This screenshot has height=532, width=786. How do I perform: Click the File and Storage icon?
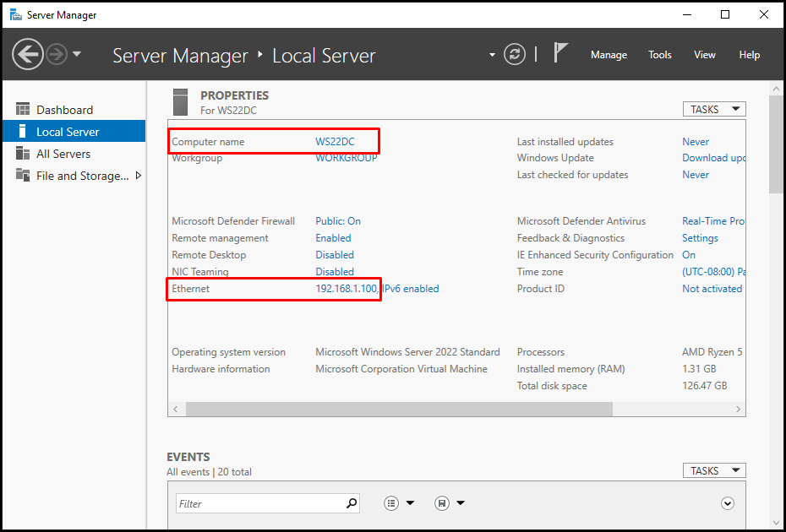click(23, 175)
